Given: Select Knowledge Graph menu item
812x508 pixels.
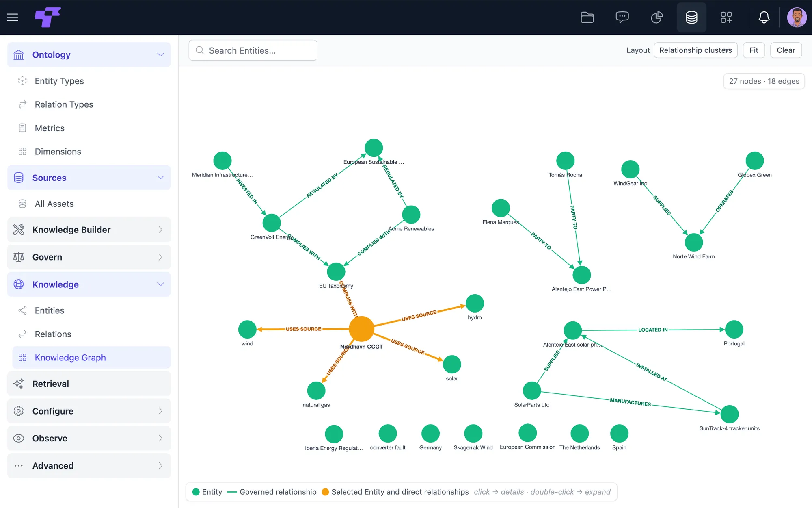Looking at the screenshot, I should 91,358.
